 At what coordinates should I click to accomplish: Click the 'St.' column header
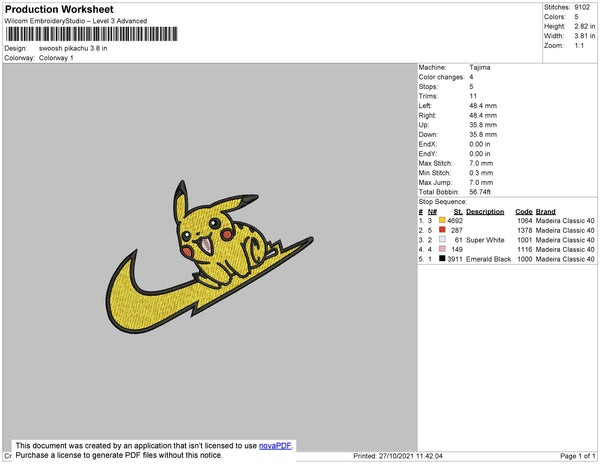(x=458, y=212)
